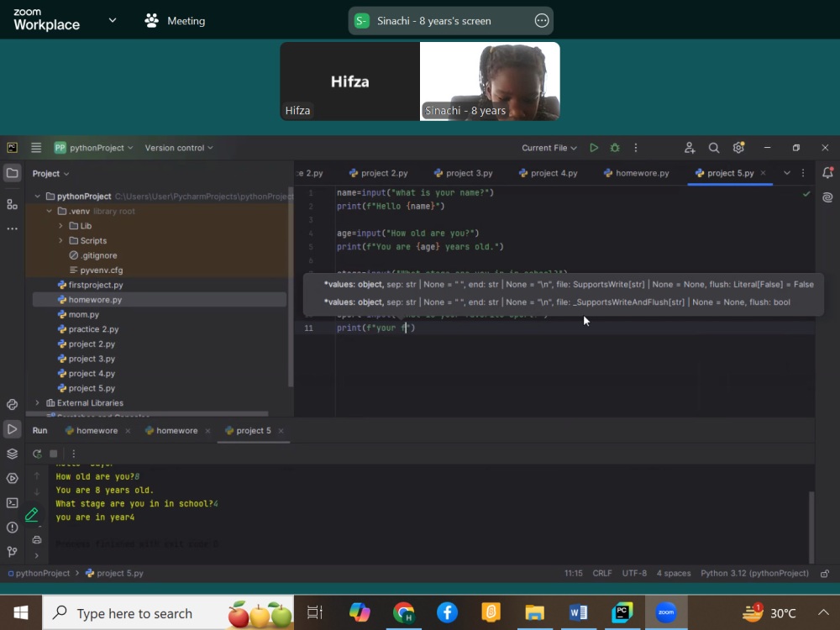Stop the running process button
Viewport: 840px width, 630px height.
click(x=54, y=454)
